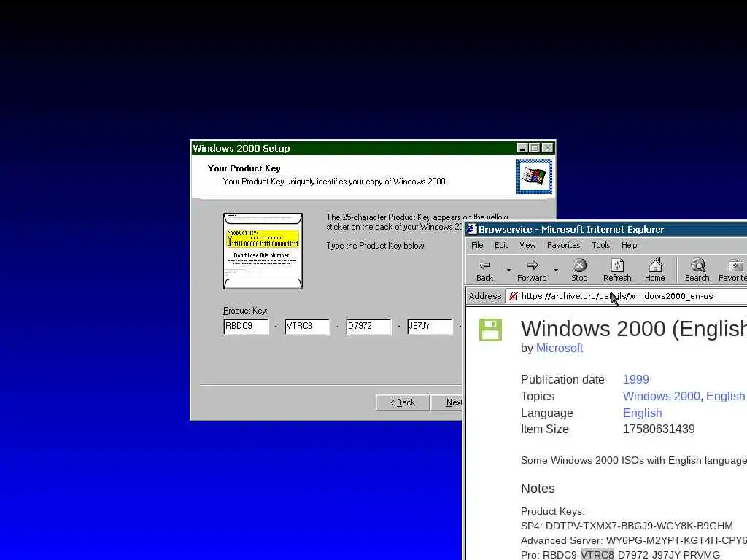Click the page icon in the address bar
Viewport: 747px width, 560px height.
pyautogui.click(x=513, y=296)
